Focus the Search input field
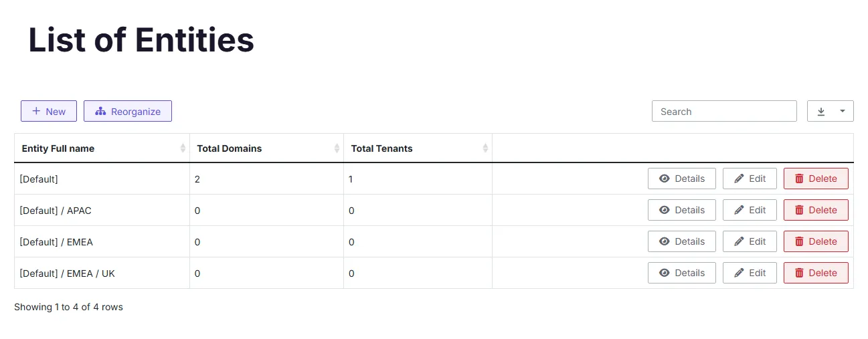The image size is (868, 339). point(724,111)
